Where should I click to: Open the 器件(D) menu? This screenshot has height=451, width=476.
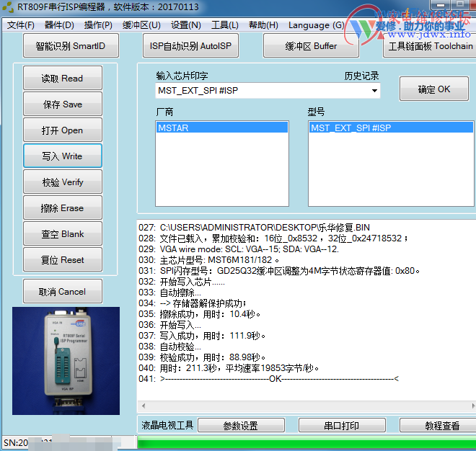[59, 25]
